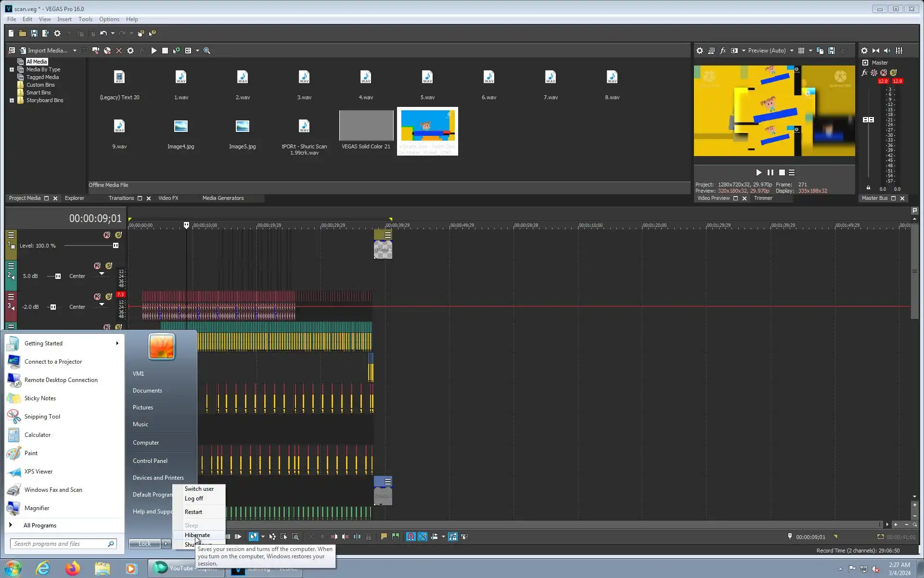Viewport: 924px width, 578px height.
Task: Open the Tools menu
Action: tap(85, 19)
